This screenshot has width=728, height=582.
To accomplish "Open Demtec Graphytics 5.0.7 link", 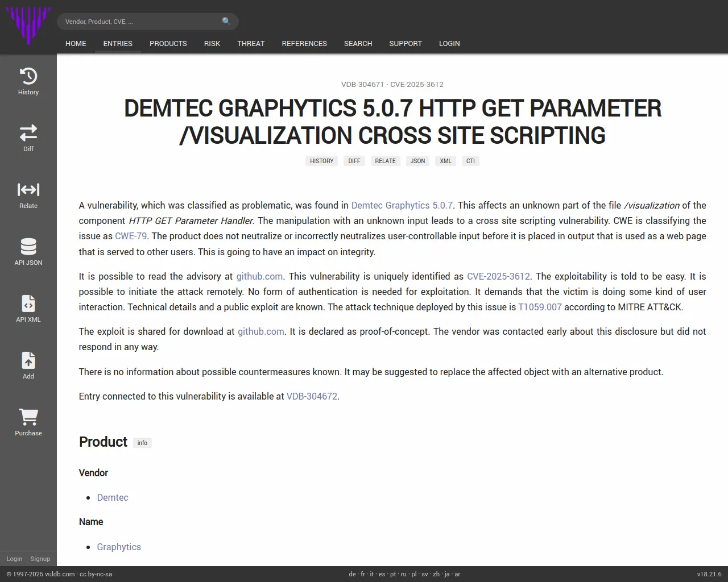I will (x=402, y=205).
